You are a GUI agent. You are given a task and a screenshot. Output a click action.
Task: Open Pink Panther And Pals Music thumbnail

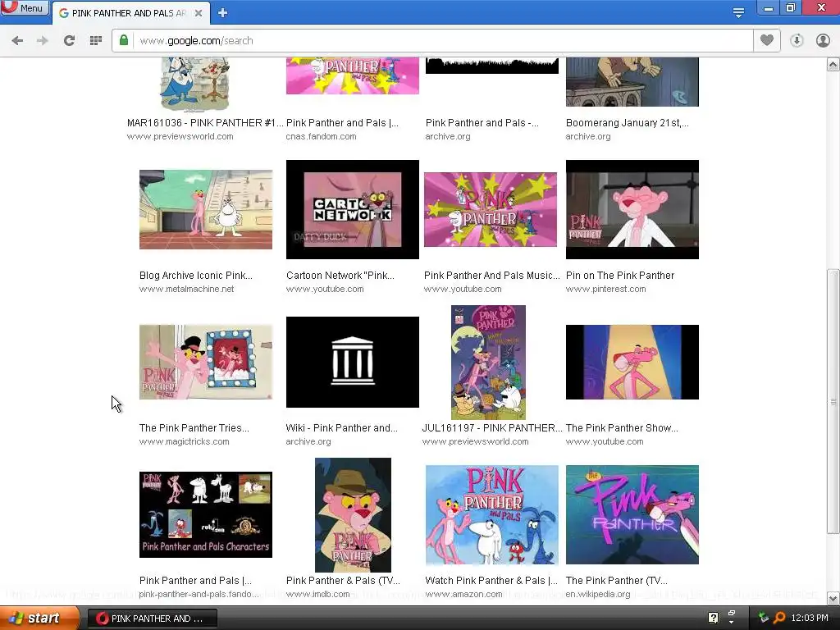(491, 209)
